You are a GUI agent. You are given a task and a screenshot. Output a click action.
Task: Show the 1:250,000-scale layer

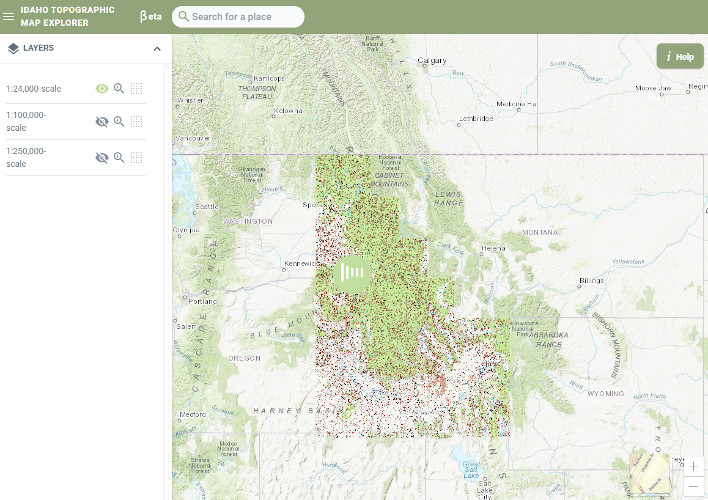101,157
